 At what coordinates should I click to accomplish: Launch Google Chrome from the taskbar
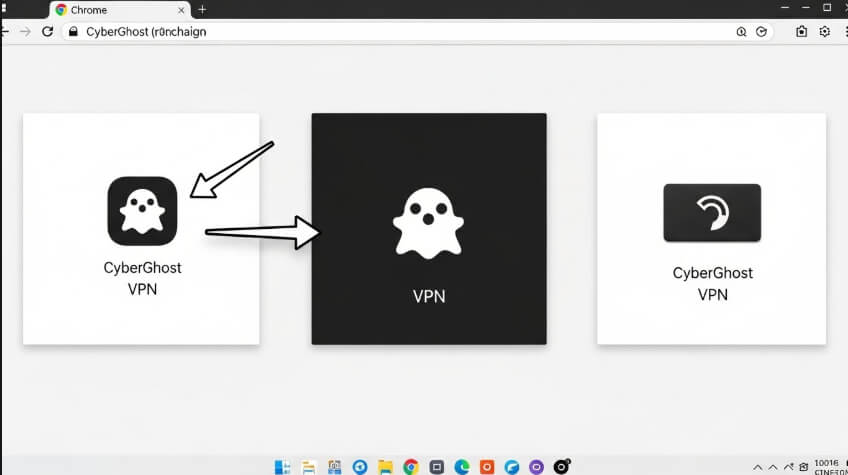pos(410,467)
